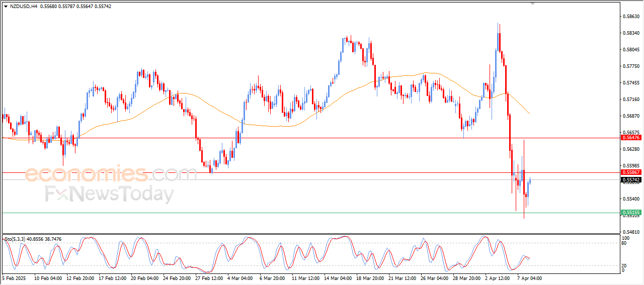Select the NZDUSD,H4 symbol title text
The image size is (644, 285).
tap(23, 6)
